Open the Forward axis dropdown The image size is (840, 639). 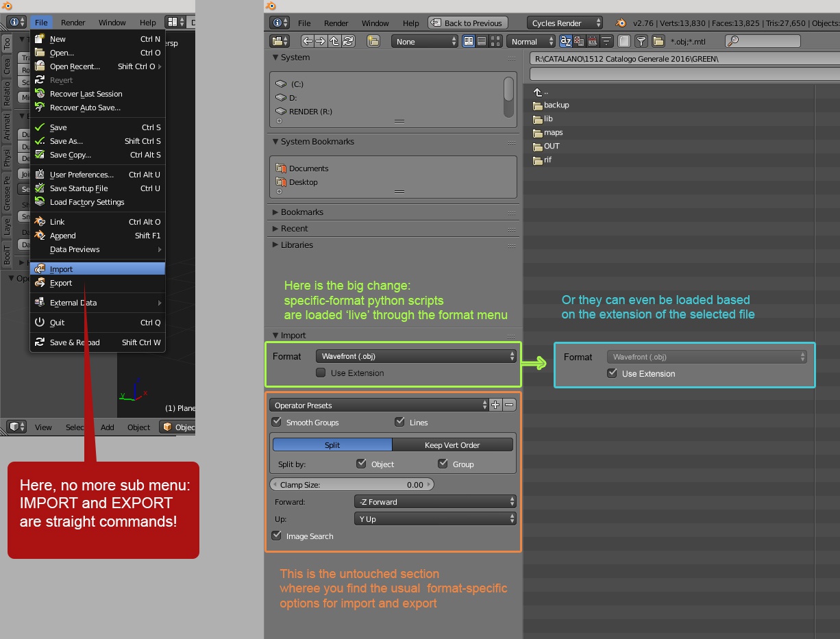pyautogui.click(x=435, y=502)
